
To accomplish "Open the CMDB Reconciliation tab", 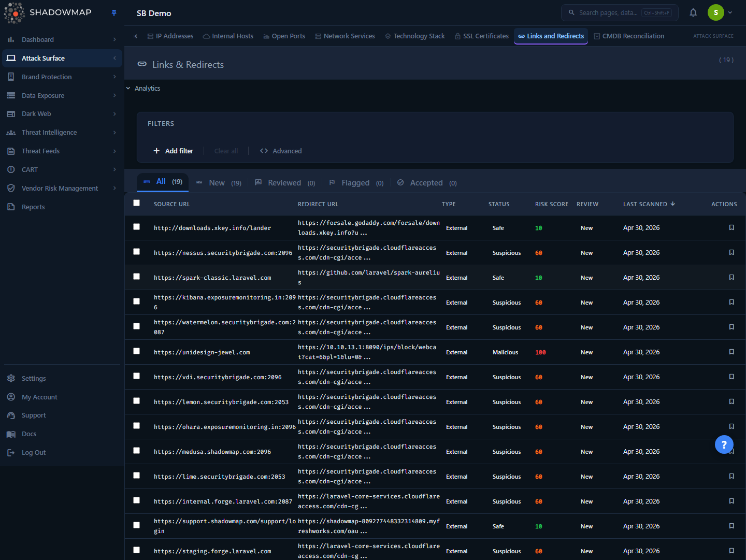I will (629, 36).
